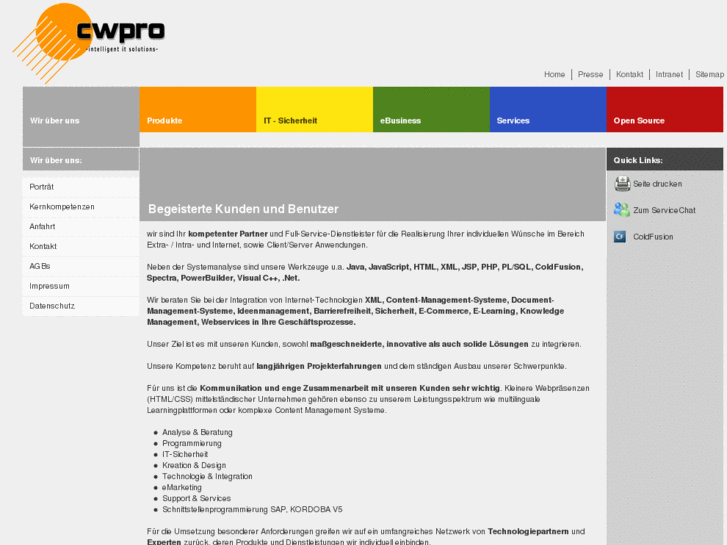Image resolution: width=727 pixels, height=545 pixels.
Task: Open Kontakt in the sidebar menu
Action: tap(81, 247)
